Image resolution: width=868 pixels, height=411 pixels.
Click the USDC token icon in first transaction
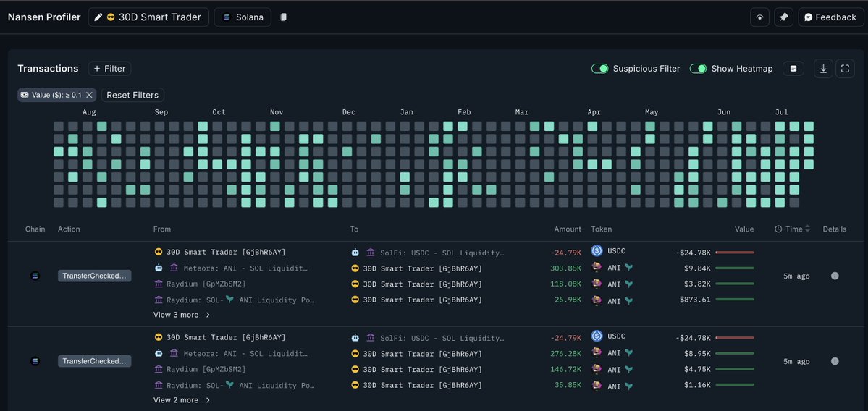[597, 250]
